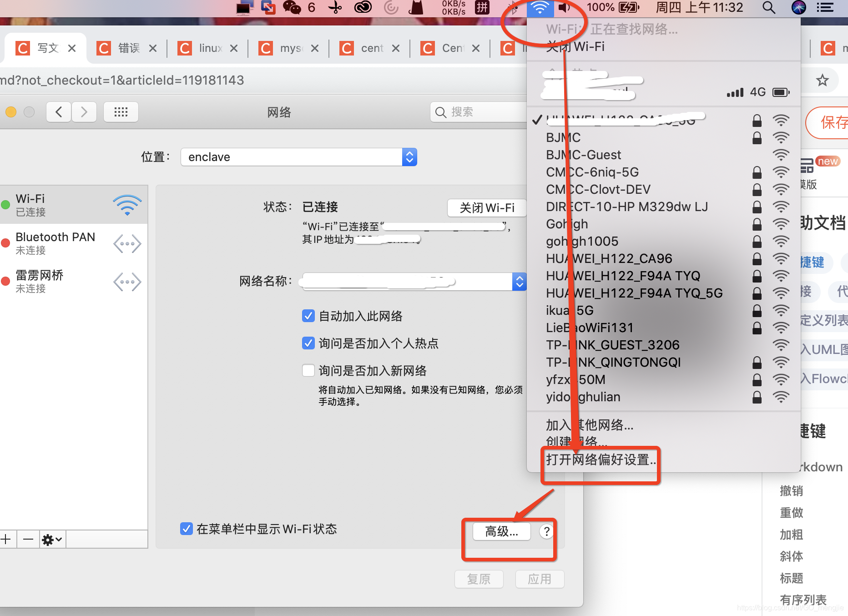848x616 pixels.
Task: Click 加粗 in the editor shortcut list
Action: (792, 534)
